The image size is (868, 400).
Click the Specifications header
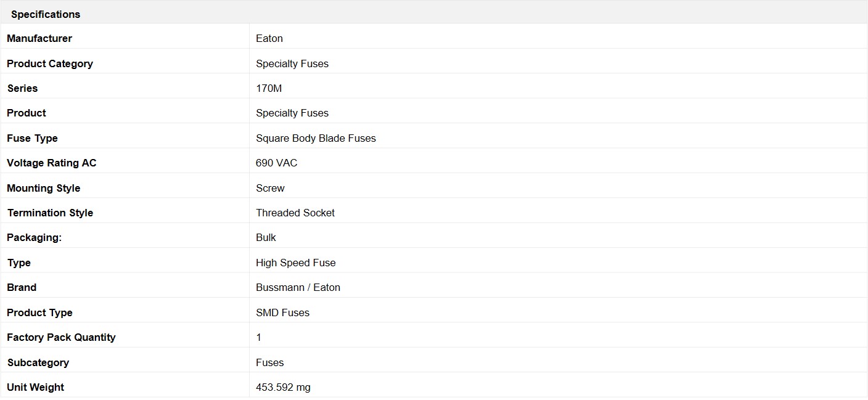point(46,14)
